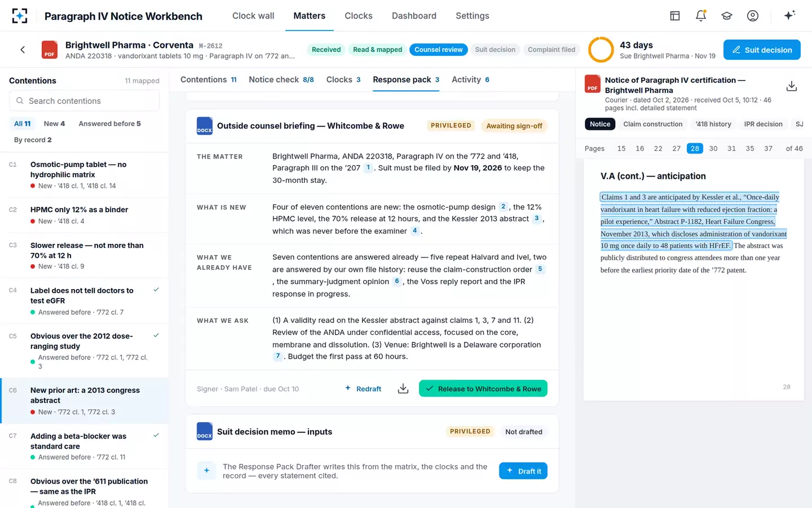Select the All 11 contentions filter
The image size is (812, 508).
(23, 124)
